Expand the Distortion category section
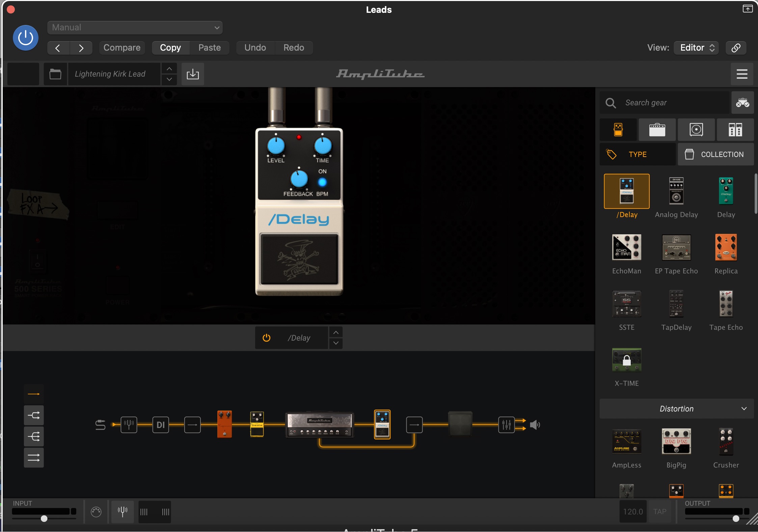 coord(676,409)
